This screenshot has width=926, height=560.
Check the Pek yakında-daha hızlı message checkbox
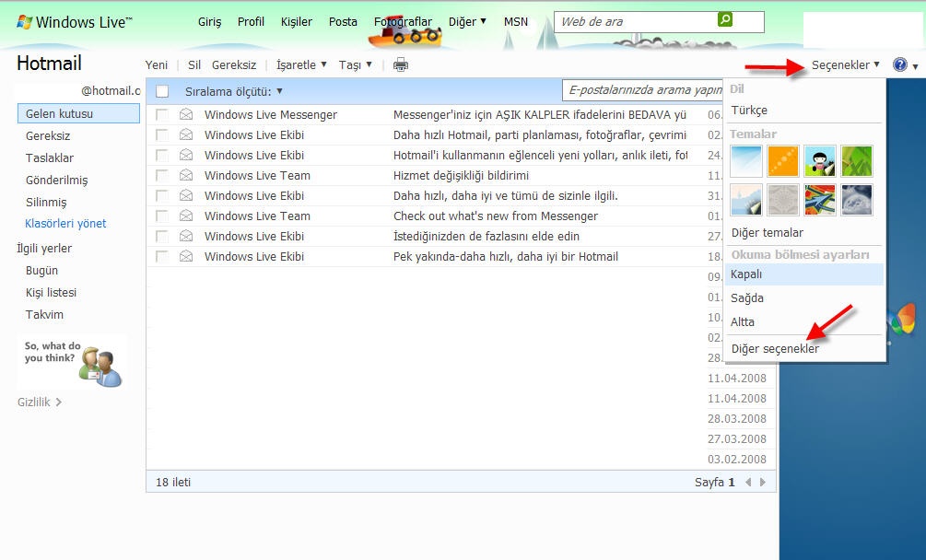click(x=161, y=256)
